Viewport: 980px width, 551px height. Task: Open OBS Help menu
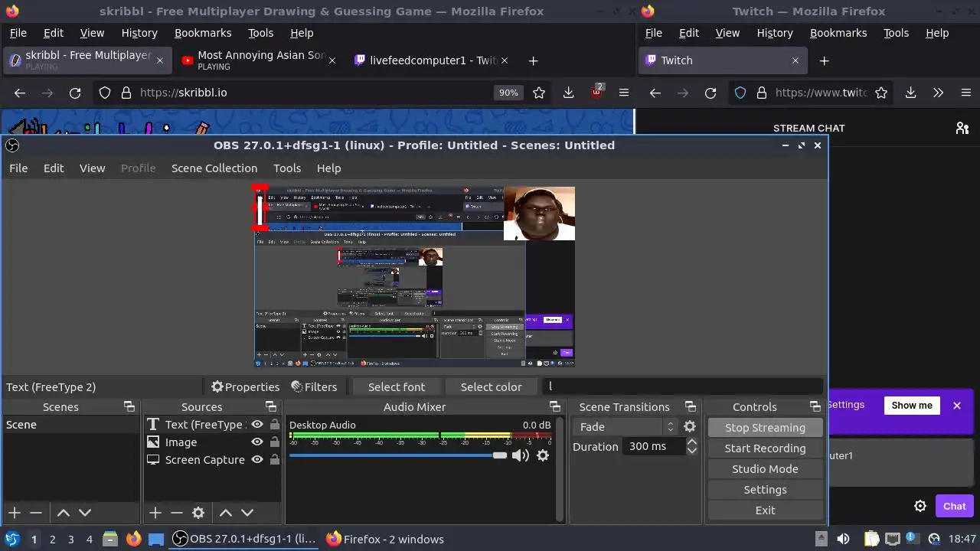coord(328,168)
